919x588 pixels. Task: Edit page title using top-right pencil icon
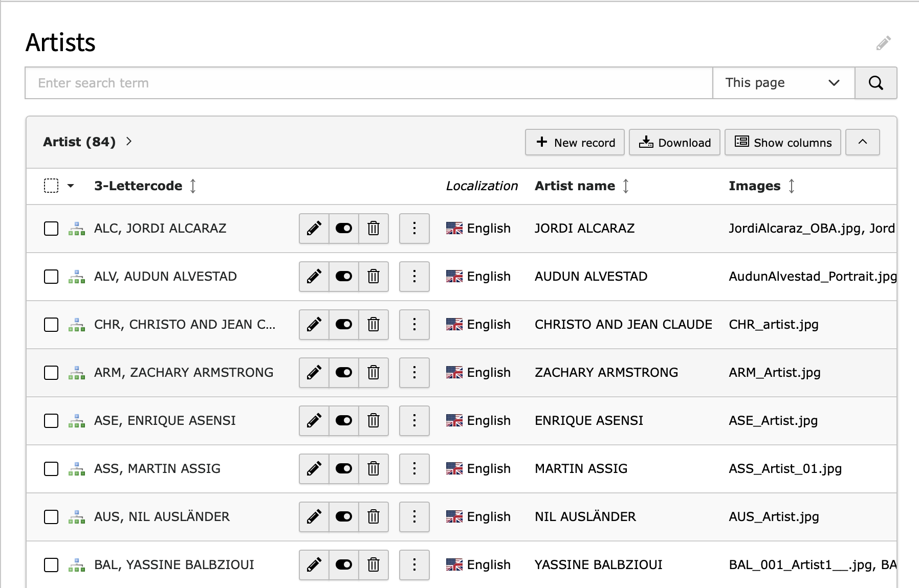[883, 43]
